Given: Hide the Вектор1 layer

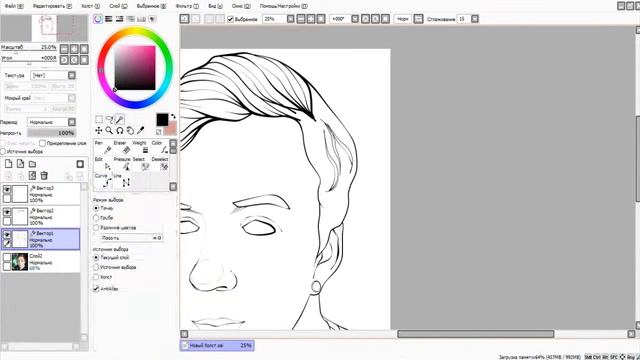Looking at the screenshot, I should tap(7, 235).
